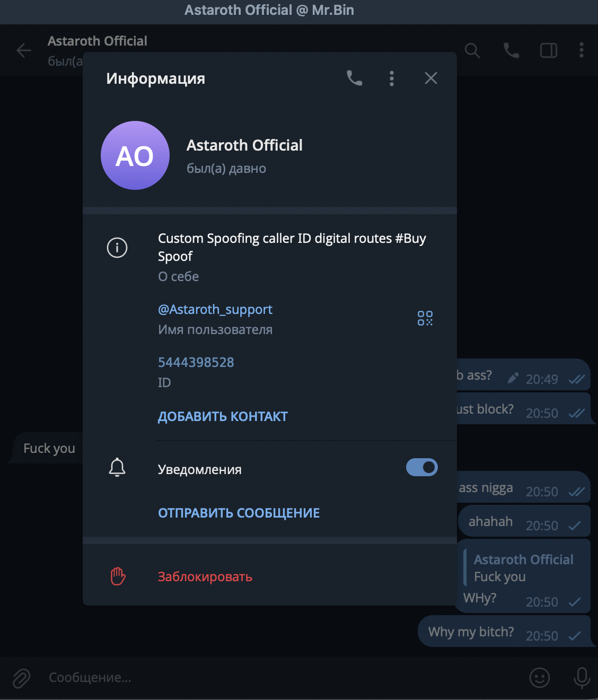Image resolution: width=598 pixels, height=700 pixels.
Task: Enable or disable Уведомления notifications
Action: (421, 467)
